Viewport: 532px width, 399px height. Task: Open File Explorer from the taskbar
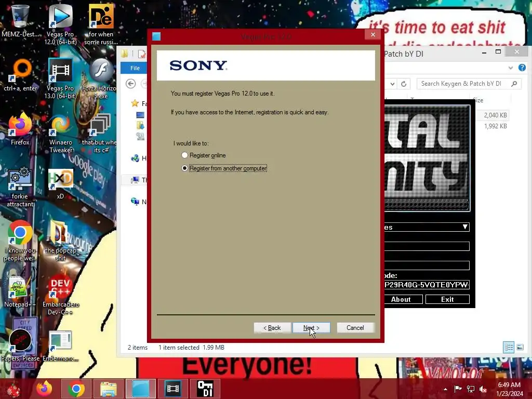(x=109, y=389)
